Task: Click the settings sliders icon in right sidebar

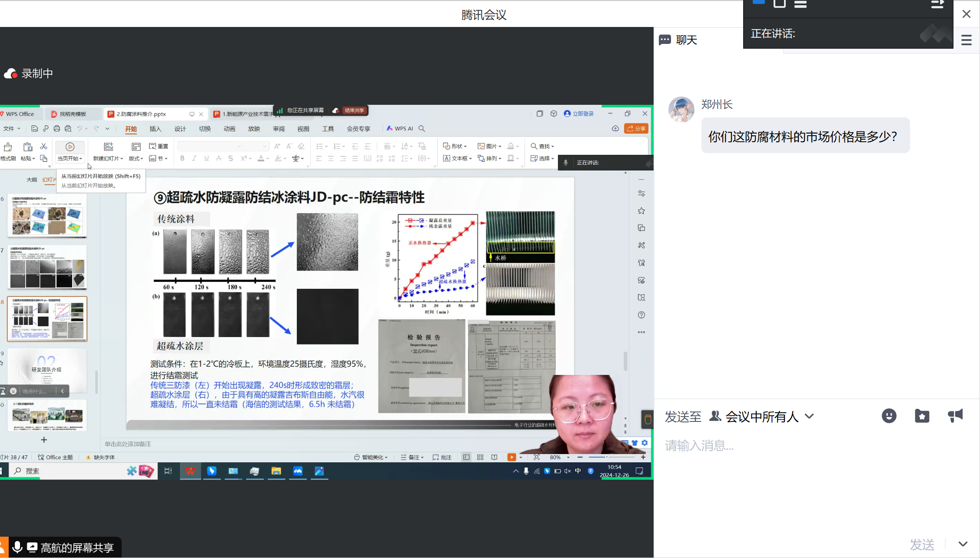Action: pyautogui.click(x=641, y=193)
